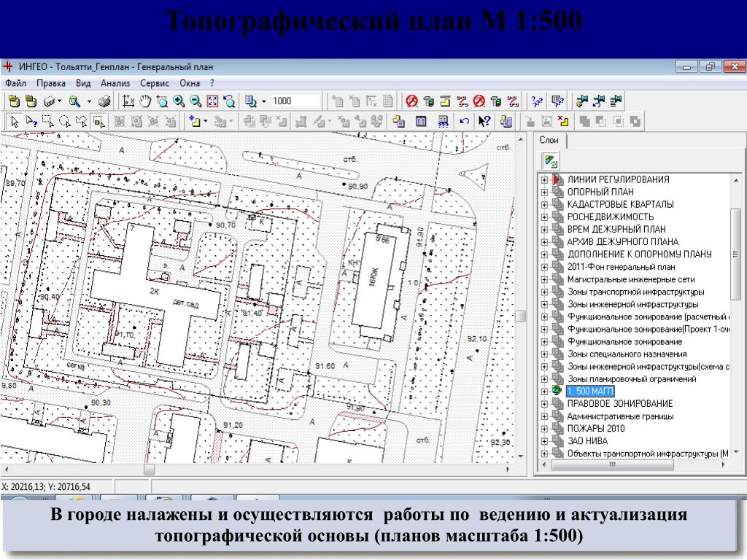Expand 1: 500 МАГП layer node
Viewport: 747px width, 560px height.
[x=544, y=392]
